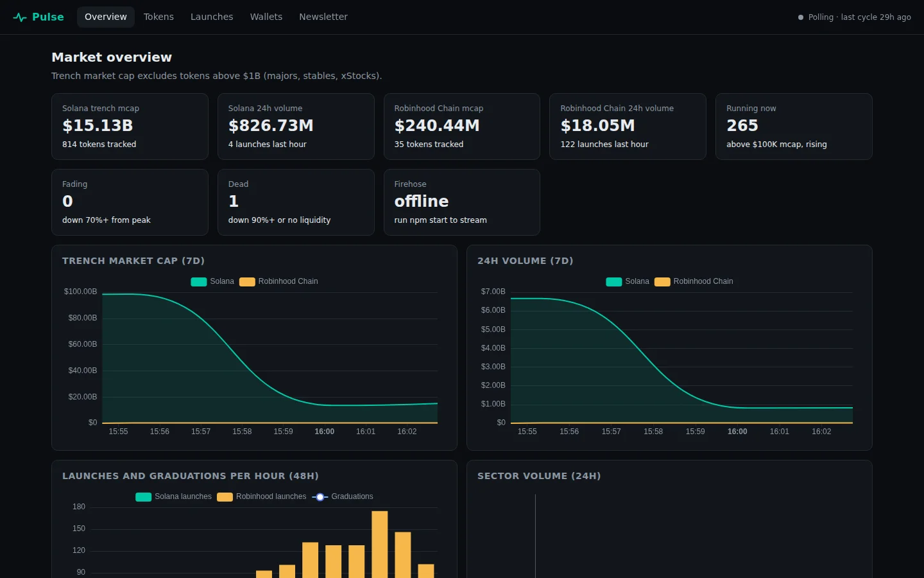Viewport: 924px width, 578px height.
Task: Click the Sector Volume (24H) heading
Action: tap(539, 476)
